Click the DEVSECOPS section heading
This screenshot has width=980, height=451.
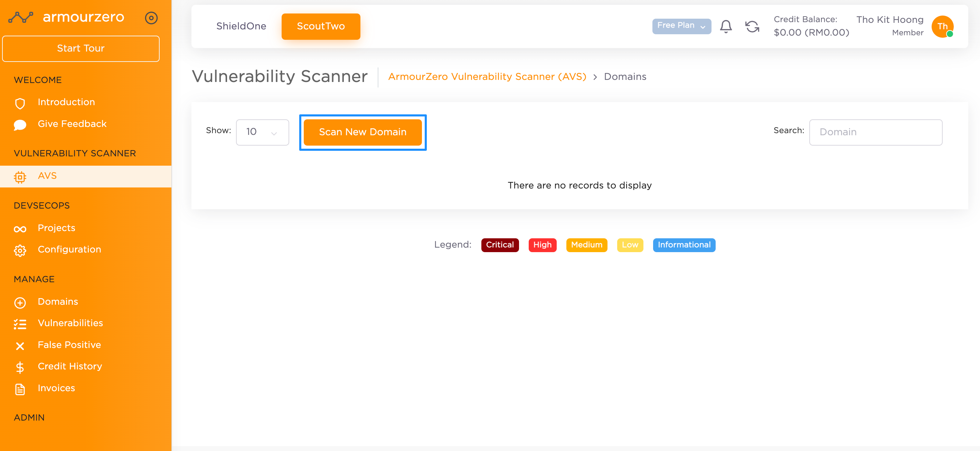tap(42, 206)
